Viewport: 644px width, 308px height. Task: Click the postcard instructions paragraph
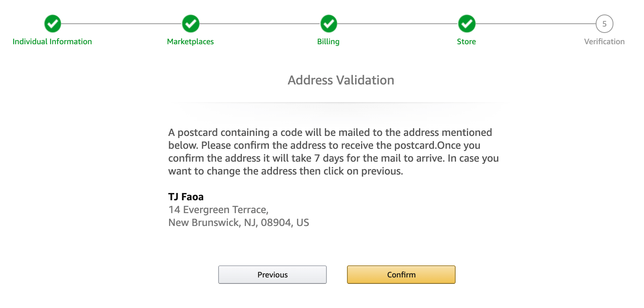(333, 152)
